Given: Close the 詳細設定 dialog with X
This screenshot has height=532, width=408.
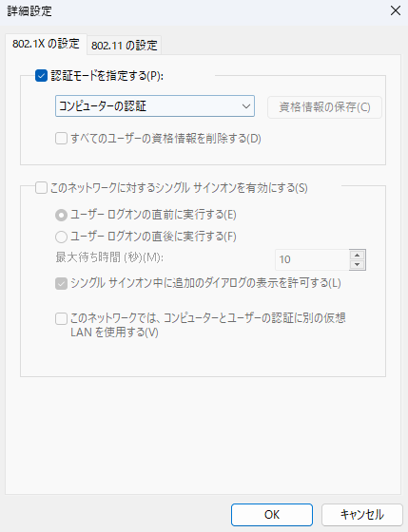Looking at the screenshot, I should 396,10.
